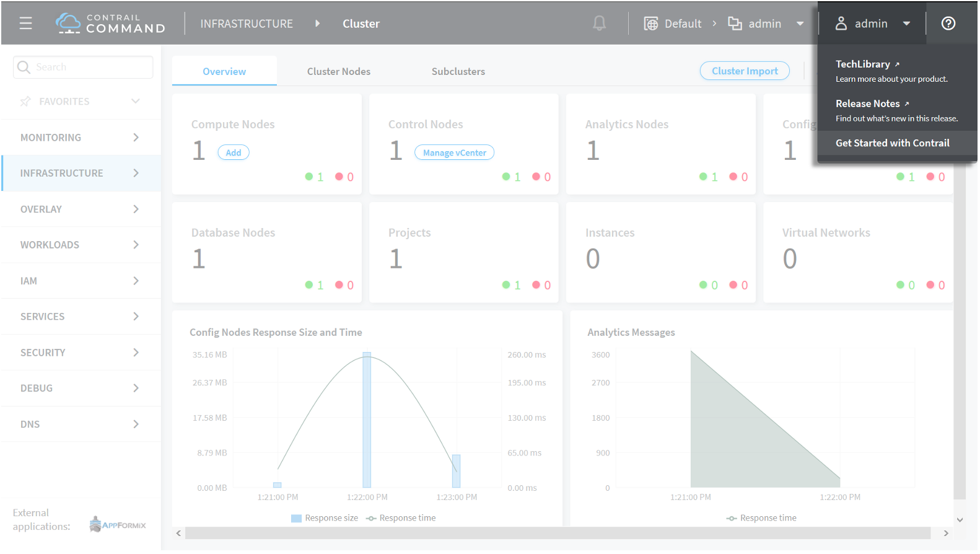Click the Contrail Command cloud logo
Image resolution: width=980 pixels, height=554 pixels.
coord(68,24)
